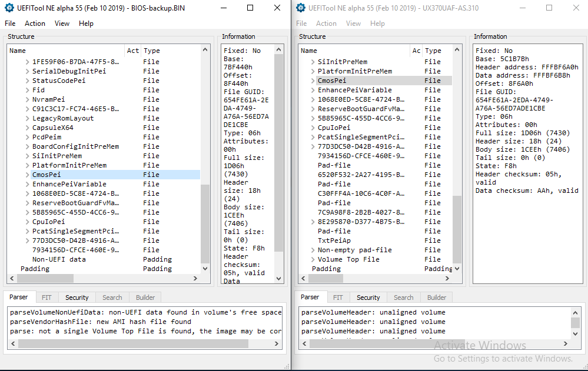Switch to FIT tab in BIOS-backup.BIN window
This screenshot has width=588, height=371.
(x=46, y=298)
